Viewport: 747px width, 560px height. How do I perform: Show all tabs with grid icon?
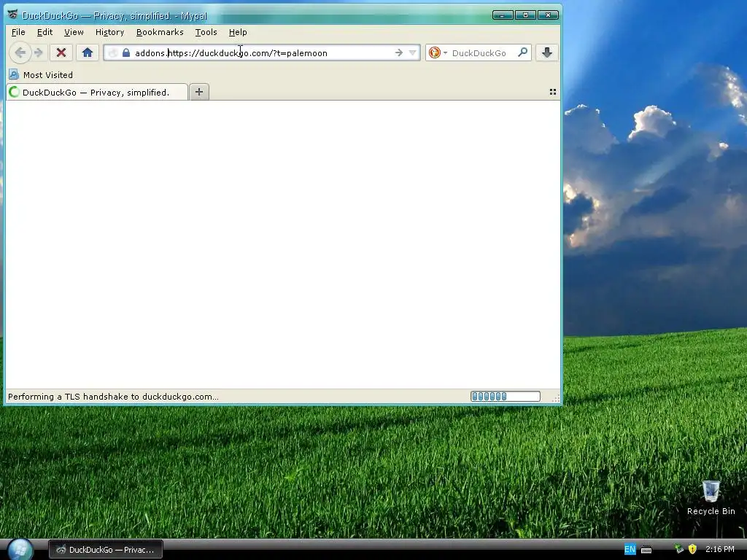pos(553,92)
